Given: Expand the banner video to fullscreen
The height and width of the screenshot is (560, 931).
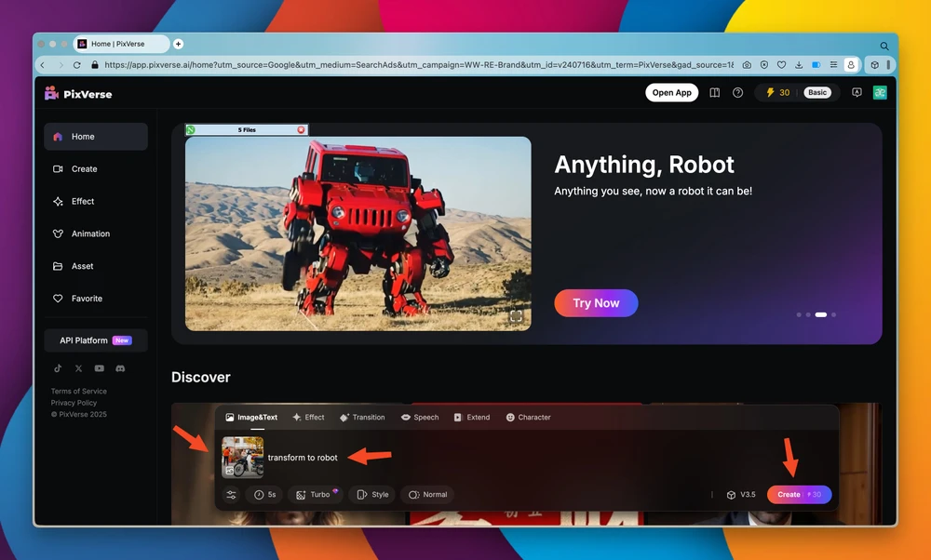Looking at the screenshot, I should coord(516,316).
